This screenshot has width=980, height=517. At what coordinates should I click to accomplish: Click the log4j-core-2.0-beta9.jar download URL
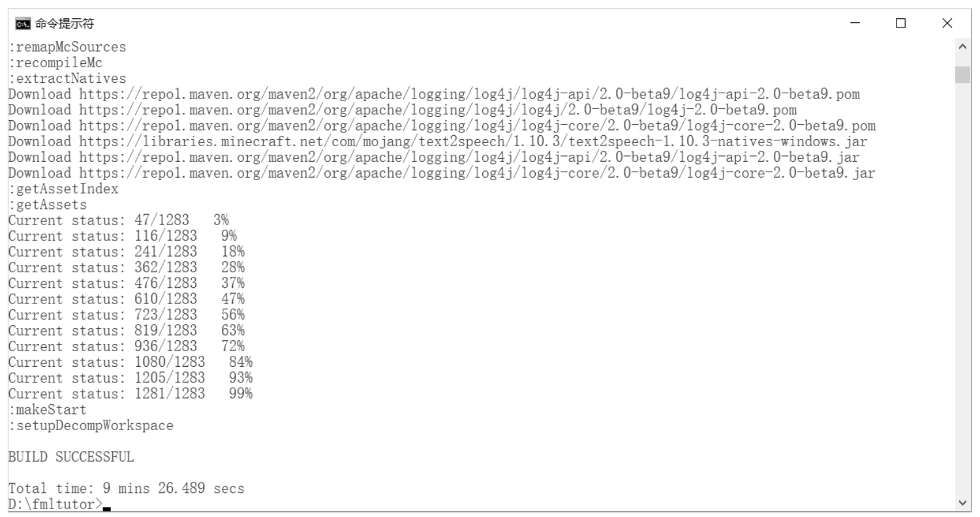(477, 173)
